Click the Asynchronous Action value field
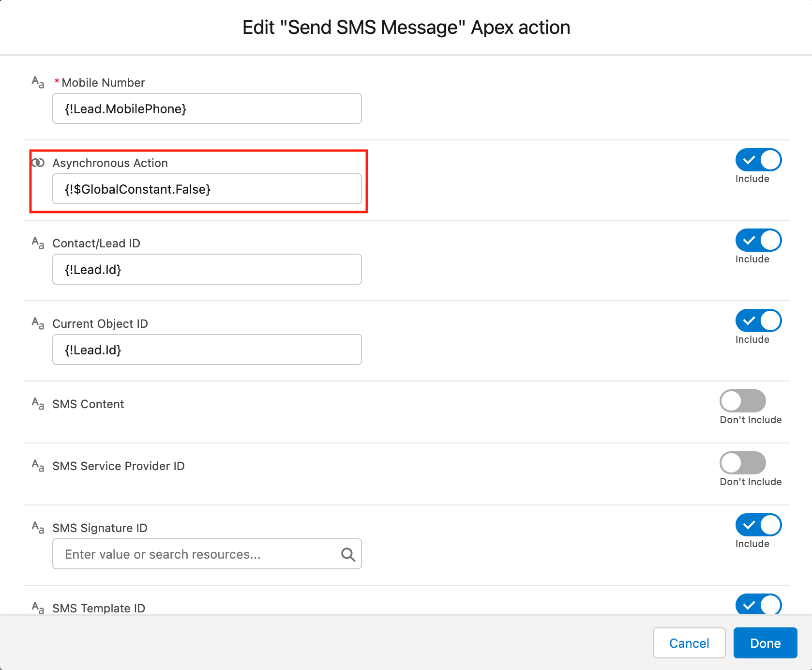The image size is (812, 670). click(207, 189)
